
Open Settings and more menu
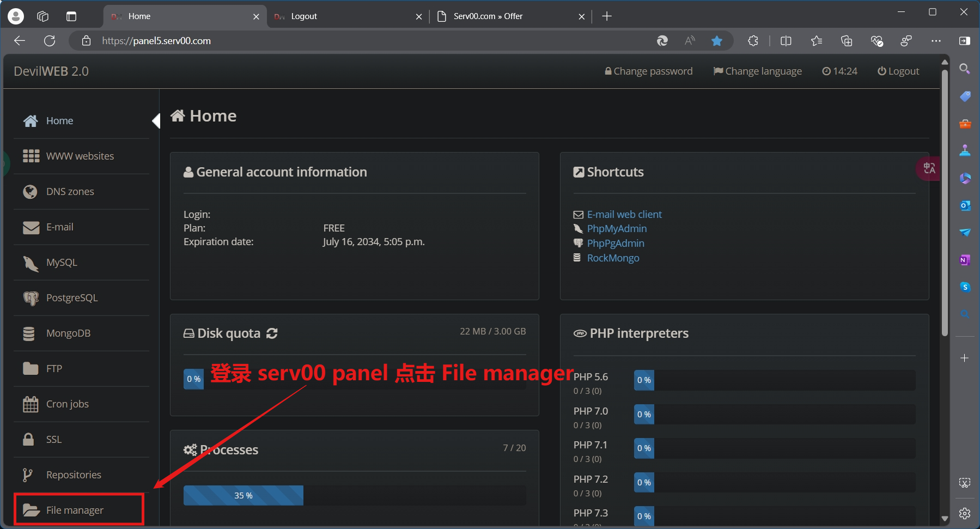(936, 41)
